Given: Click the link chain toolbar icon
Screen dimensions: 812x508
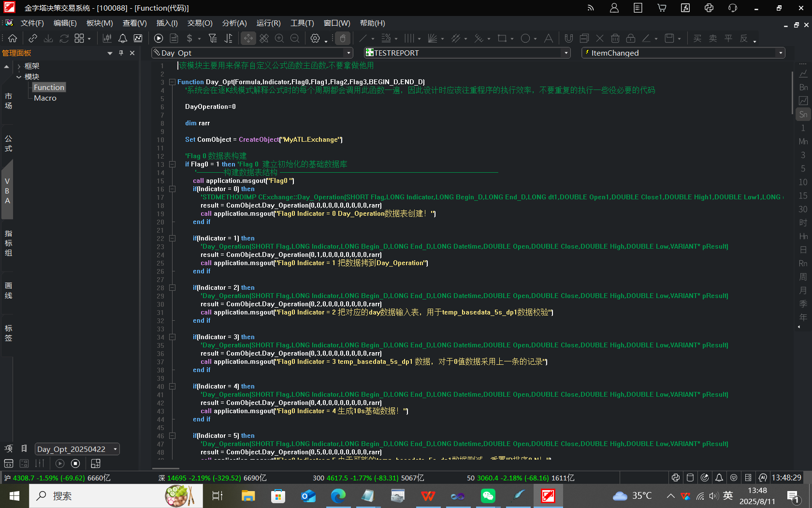Looking at the screenshot, I should click(x=33, y=38).
